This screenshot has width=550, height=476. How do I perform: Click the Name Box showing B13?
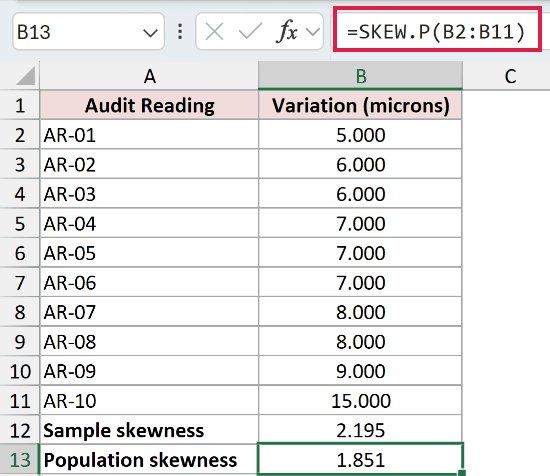point(88,32)
